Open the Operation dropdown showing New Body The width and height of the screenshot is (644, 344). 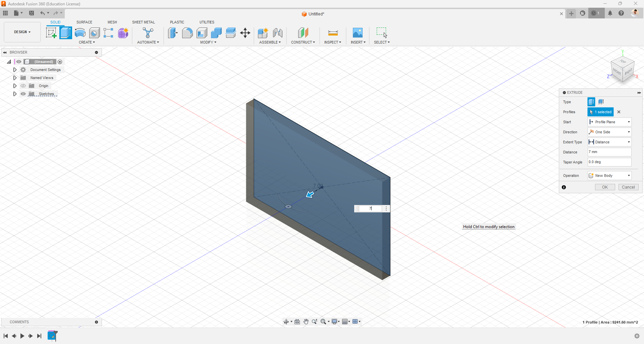[x=609, y=176]
